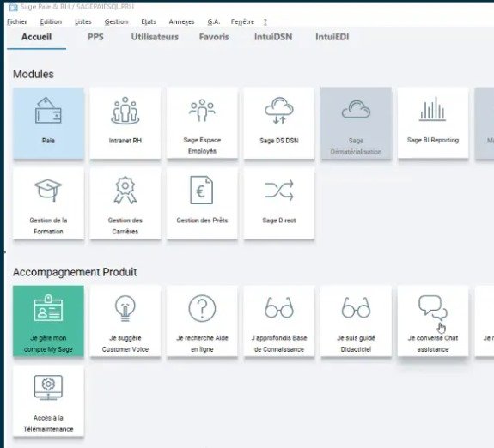Switch to the PPS tab
Image resolution: width=494 pixels, height=448 pixels.
click(95, 37)
